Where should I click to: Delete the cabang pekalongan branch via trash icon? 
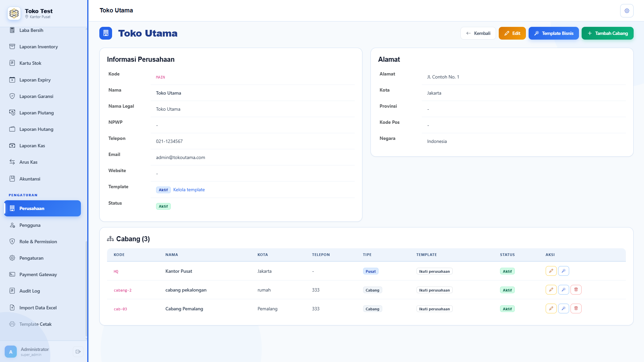tap(576, 290)
